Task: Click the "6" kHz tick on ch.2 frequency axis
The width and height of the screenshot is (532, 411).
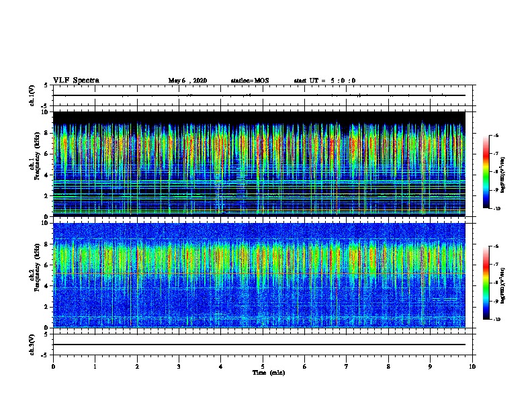Action: coord(46,265)
